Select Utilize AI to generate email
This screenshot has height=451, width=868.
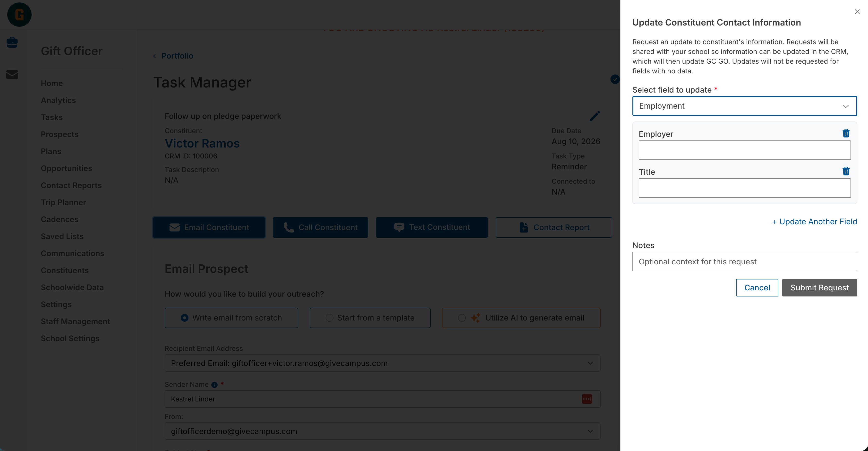521,318
